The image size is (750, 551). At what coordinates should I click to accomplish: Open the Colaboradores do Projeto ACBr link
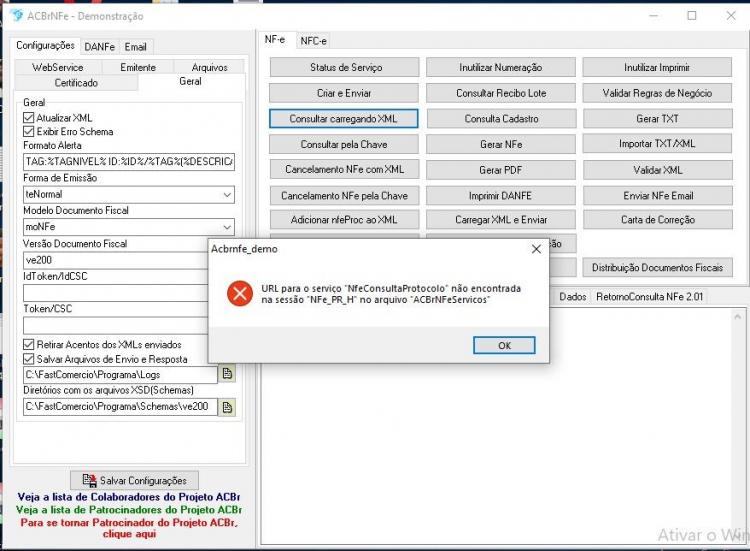[129, 497]
